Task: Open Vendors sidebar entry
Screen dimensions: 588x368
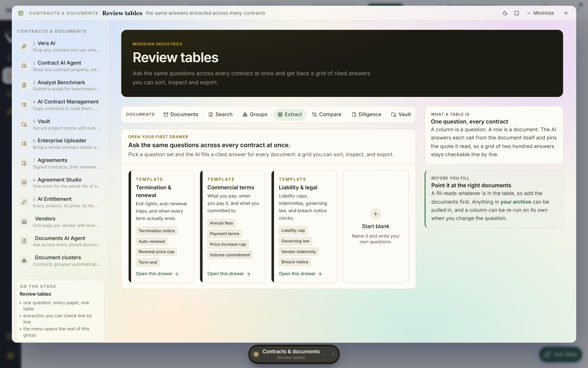Action: tap(60, 222)
